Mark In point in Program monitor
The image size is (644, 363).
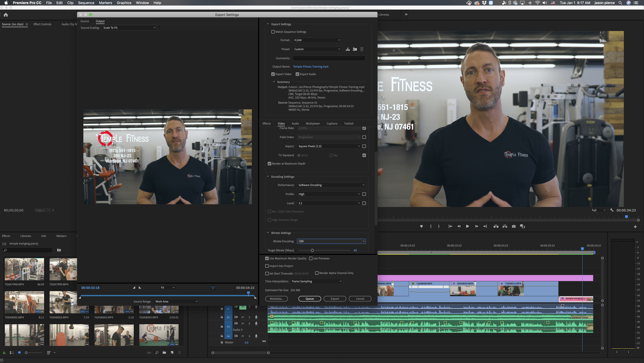[431, 226]
